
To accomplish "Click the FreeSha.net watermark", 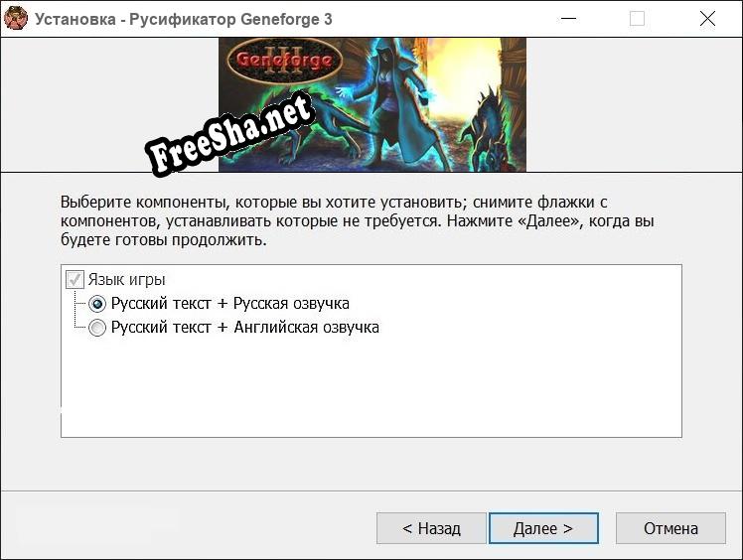I will click(229, 135).
